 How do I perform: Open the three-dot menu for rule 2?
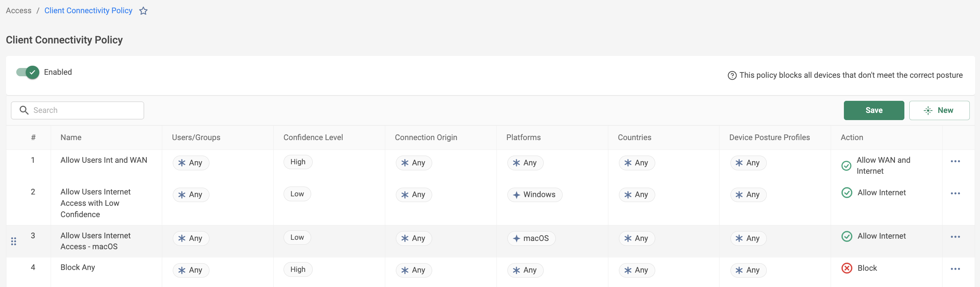[x=955, y=193]
